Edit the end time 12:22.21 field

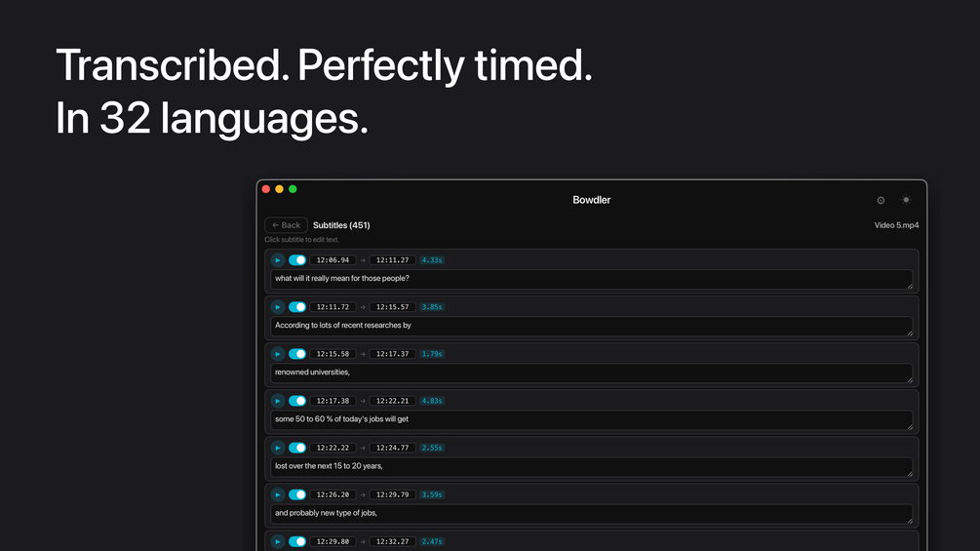[393, 401]
